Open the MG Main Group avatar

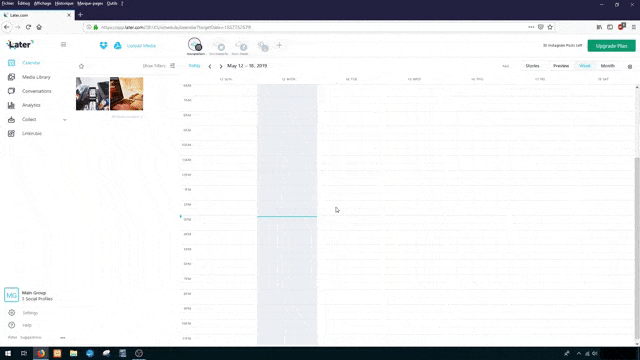(x=11, y=295)
